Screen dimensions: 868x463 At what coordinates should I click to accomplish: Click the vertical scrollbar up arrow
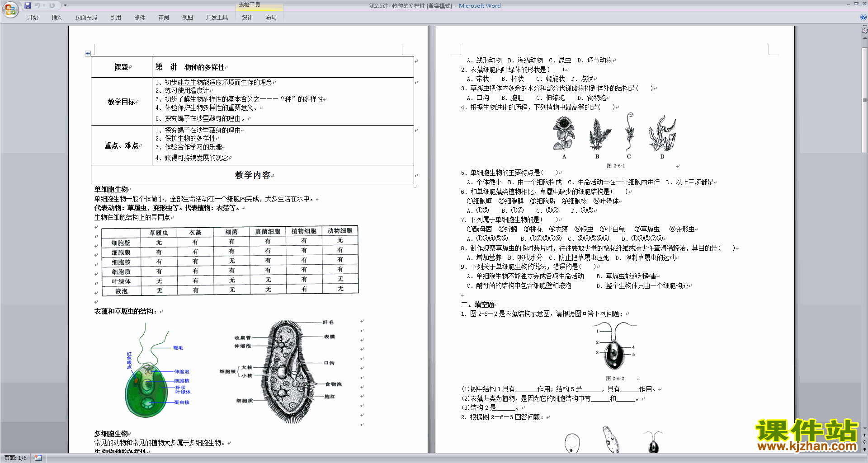click(865, 38)
